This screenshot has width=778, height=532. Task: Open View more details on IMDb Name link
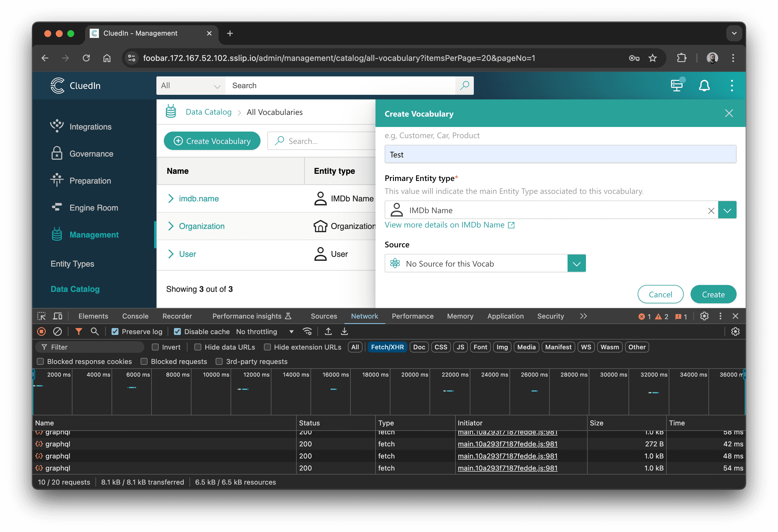(x=449, y=225)
